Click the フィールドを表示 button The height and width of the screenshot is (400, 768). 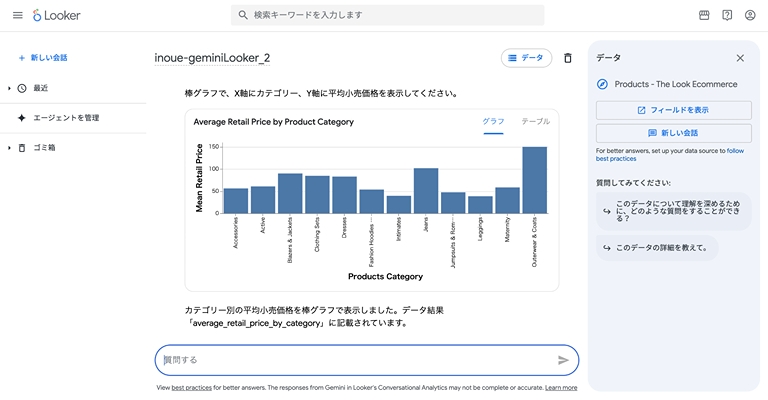(x=673, y=110)
